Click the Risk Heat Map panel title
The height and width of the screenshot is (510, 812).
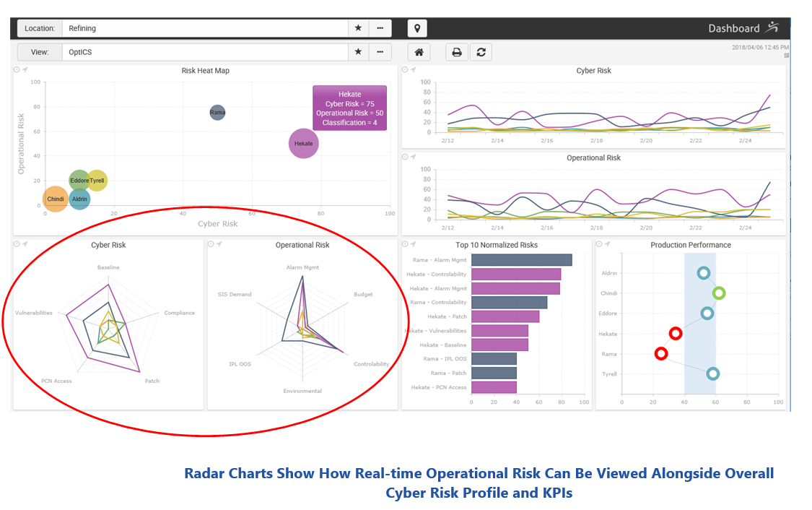pos(205,71)
